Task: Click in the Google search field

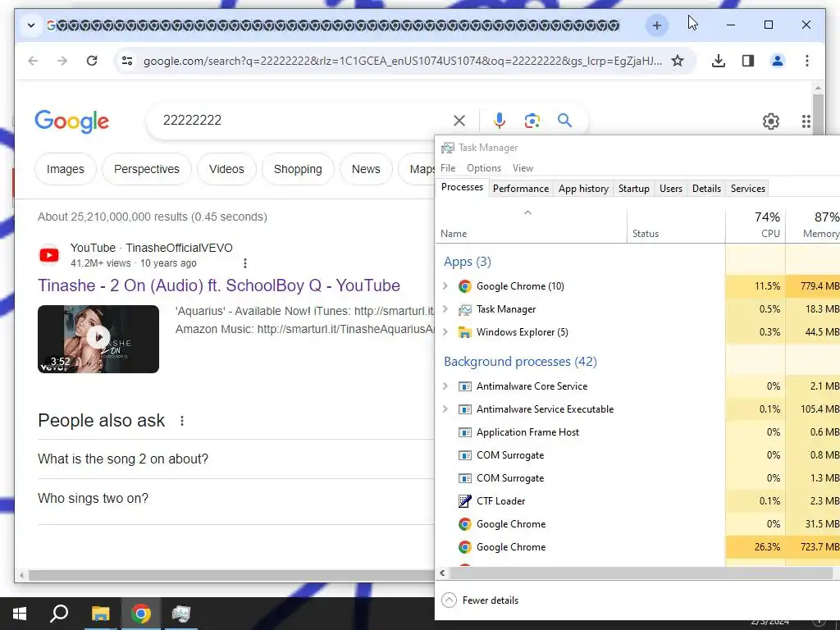Action: click(305, 120)
